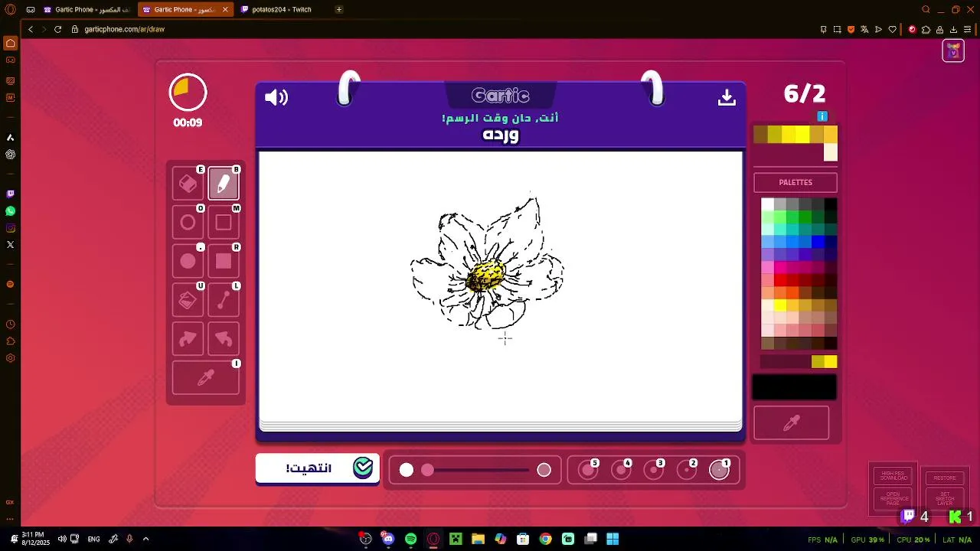Viewport: 980px width, 551px height.
Task: Pick the paint bucket fill tool
Action: [188, 301]
